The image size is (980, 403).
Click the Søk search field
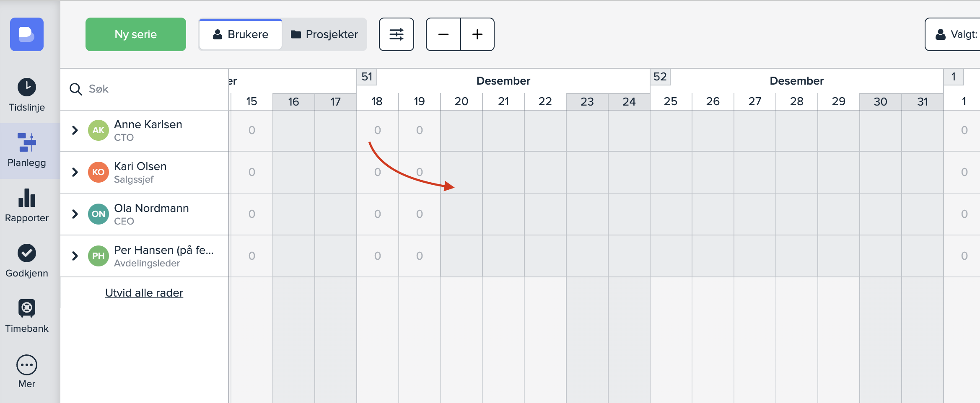tap(151, 89)
